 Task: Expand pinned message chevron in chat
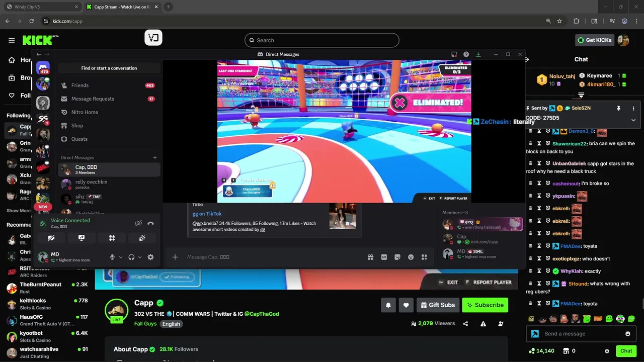[633, 120]
